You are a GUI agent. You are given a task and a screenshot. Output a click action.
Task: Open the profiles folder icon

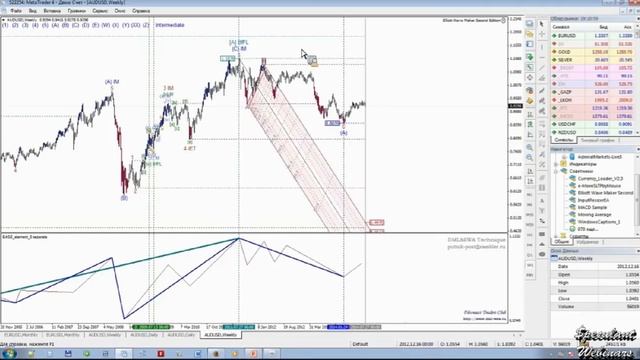(530, 34)
